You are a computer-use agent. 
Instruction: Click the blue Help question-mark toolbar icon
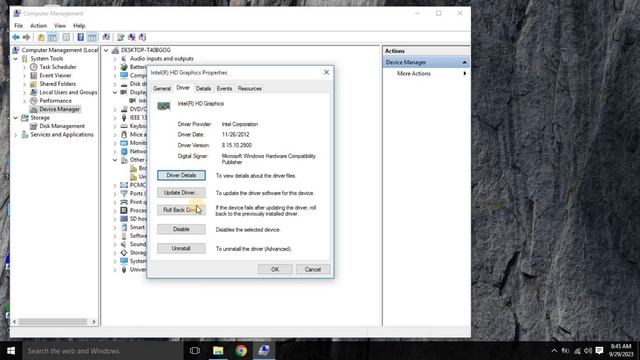[81, 38]
